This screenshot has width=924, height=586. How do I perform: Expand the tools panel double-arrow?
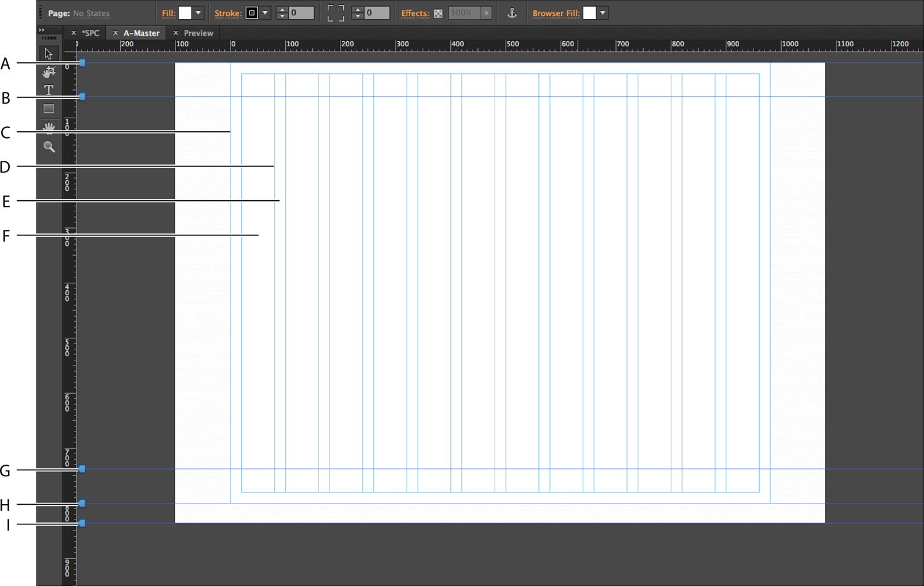pos(42,30)
